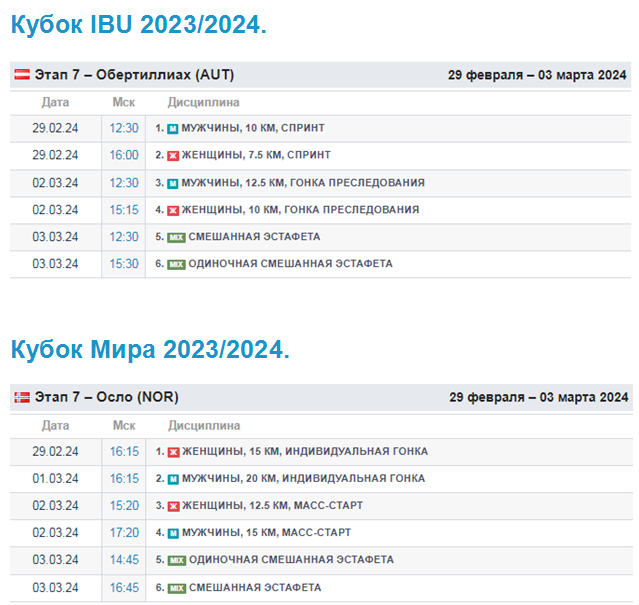Click the men's icon for 20 км индивидуальная гонка
The height and width of the screenshot is (605, 639).
pyautogui.click(x=174, y=479)
